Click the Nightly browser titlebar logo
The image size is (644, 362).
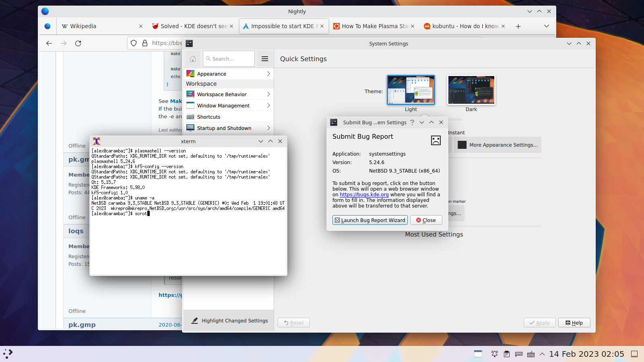coord(45,11)
